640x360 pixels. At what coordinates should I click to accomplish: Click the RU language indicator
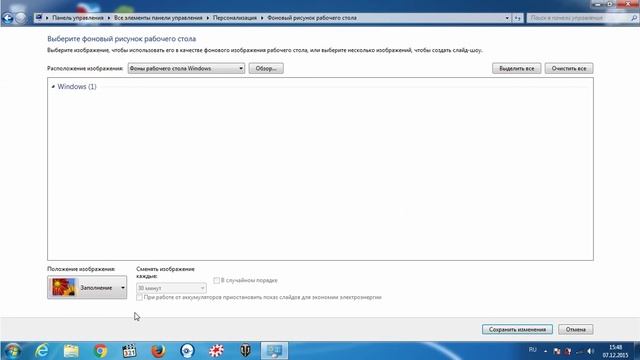[533, 350]
